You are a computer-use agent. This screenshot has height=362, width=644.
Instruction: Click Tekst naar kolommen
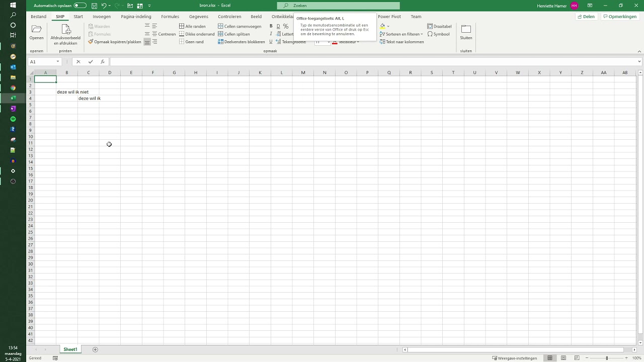(402, 42)
